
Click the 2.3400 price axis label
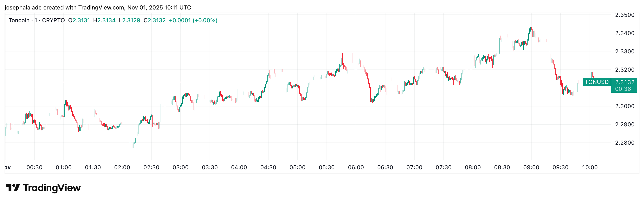click(x=625, y=33)
